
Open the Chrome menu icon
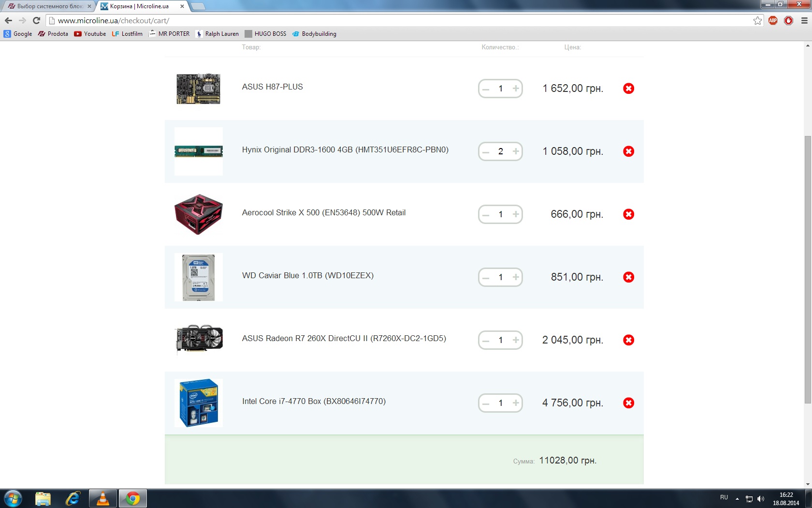[x=804, y=20]
